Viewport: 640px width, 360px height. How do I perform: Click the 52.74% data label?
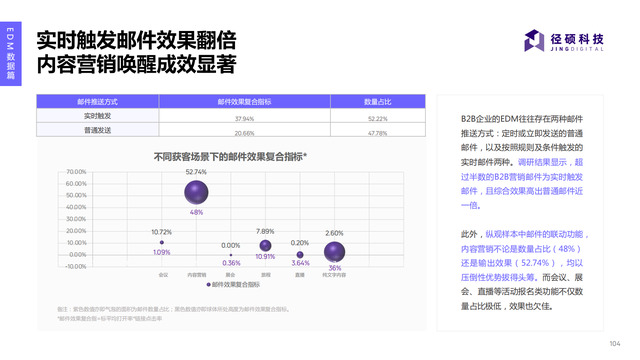click(x=196, y=172)
